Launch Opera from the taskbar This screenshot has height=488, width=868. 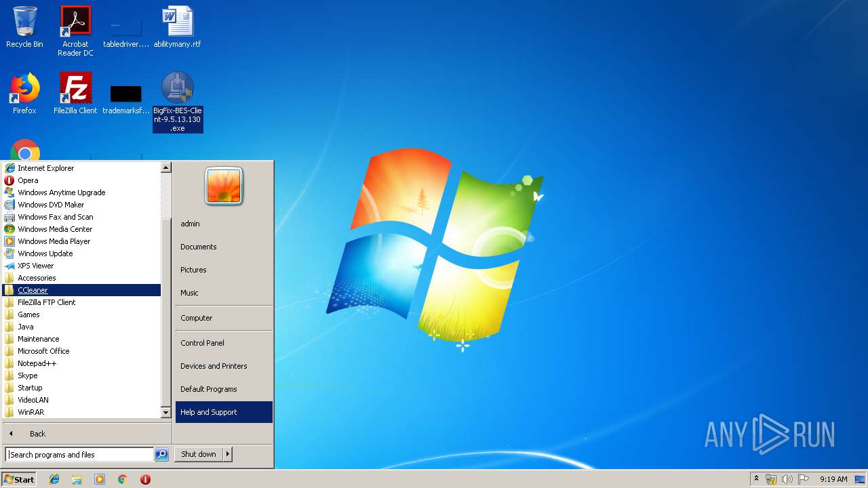click(x=145, y=479)
